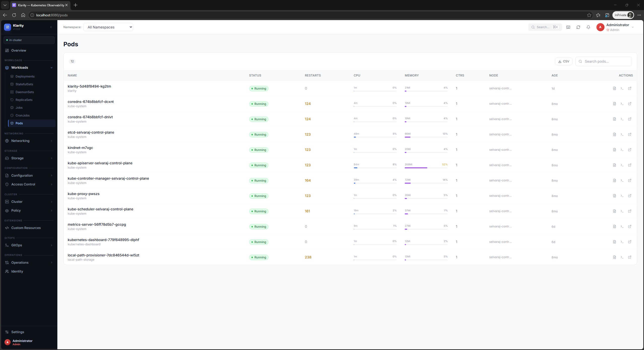Click the refresh icon in top bar

pyautogui.click(x=578, y=27)
